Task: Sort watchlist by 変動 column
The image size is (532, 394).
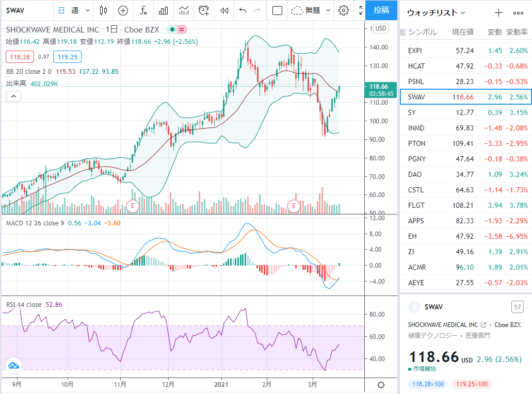Action: pyautogui.click(x=495, y=32)
